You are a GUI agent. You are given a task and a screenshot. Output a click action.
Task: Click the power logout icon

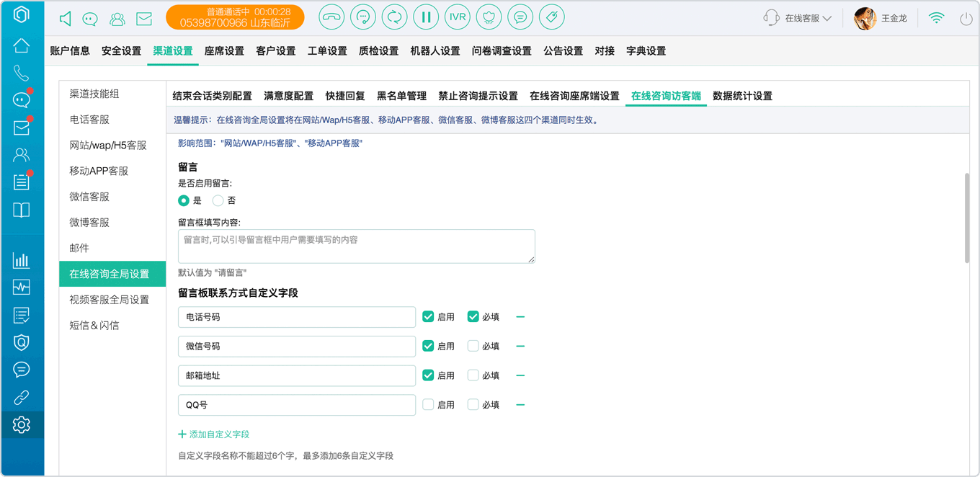(966, 19)
